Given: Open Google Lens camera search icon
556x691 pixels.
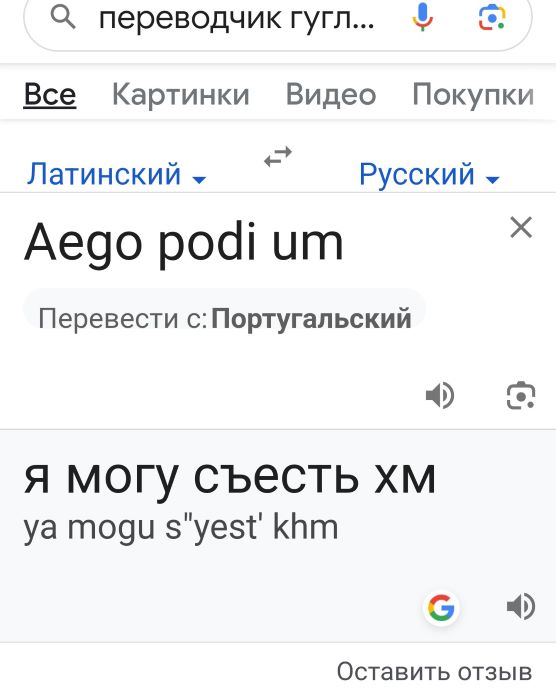Looking at the screenshot, I should coord(492,17).
